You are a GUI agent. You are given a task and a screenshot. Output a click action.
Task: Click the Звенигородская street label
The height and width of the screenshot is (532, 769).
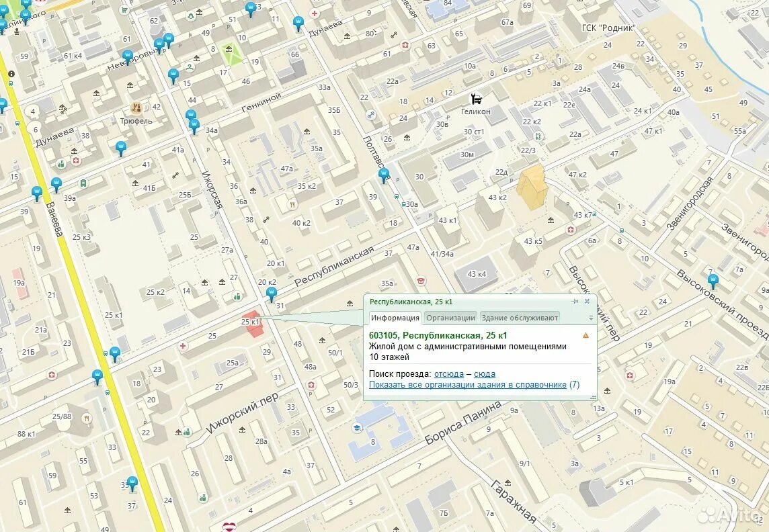(689, 203)
